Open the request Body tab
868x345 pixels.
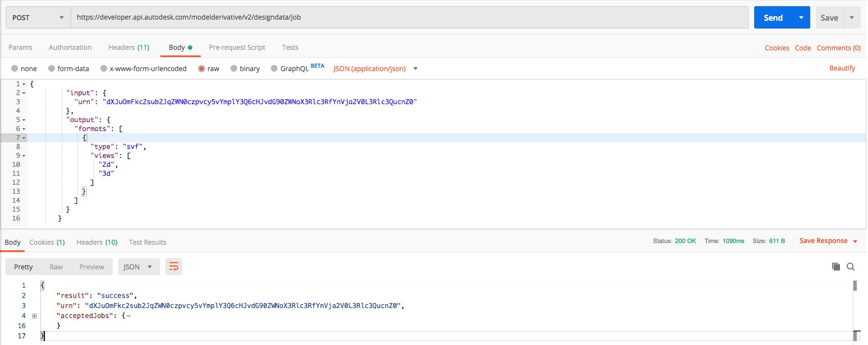181,48
